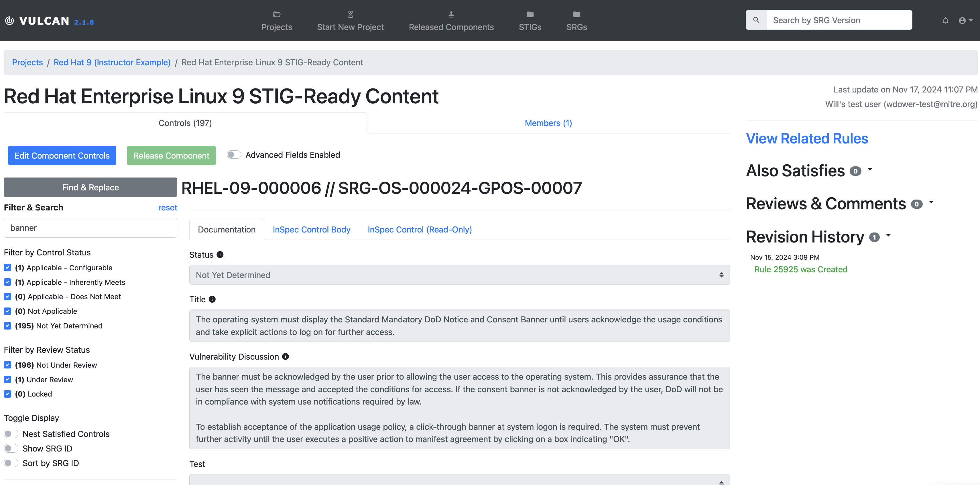This screenshot has width=980, height=485.
Task: Click the reset filter link
Action: 168,207
